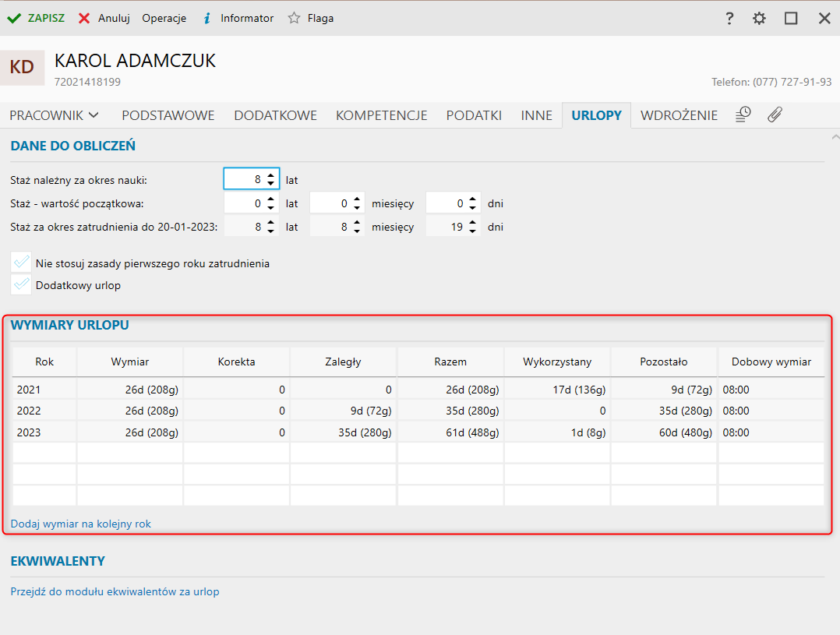Select the 2022 row in Wymiary urlopu table
This screenshot has height=635, width=840.
tap(234, 411)
